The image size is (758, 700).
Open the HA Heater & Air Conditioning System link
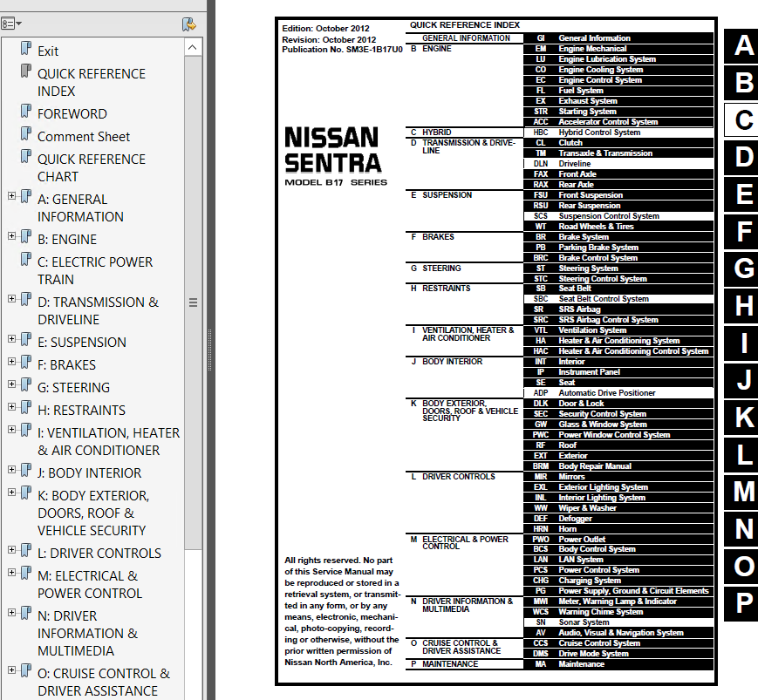[x=618, y=341]
